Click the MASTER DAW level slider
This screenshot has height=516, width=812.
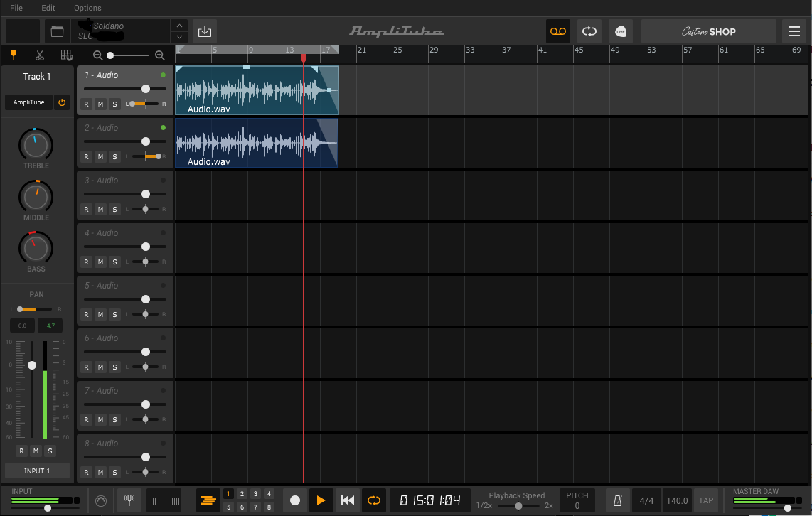pyautogui.click(x=787, y=508)
